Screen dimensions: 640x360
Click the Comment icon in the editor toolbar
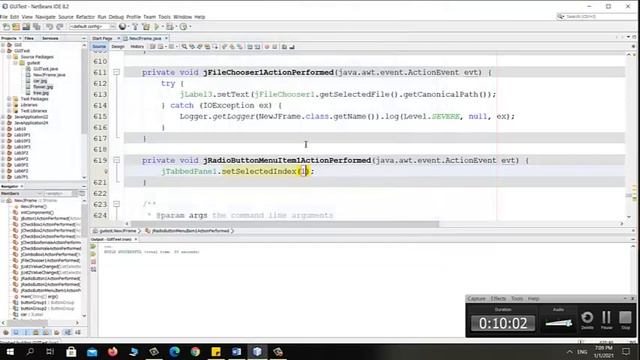[x=284, y=47]
